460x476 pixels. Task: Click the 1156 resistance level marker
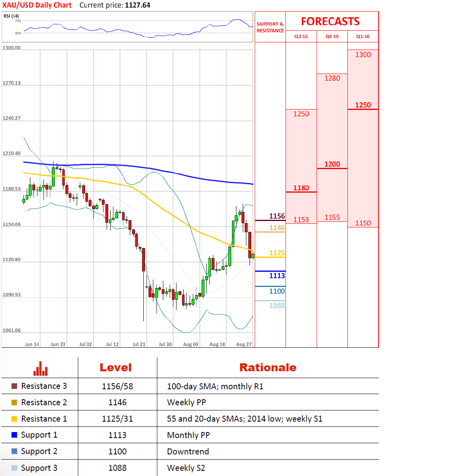tap(277, 216)
